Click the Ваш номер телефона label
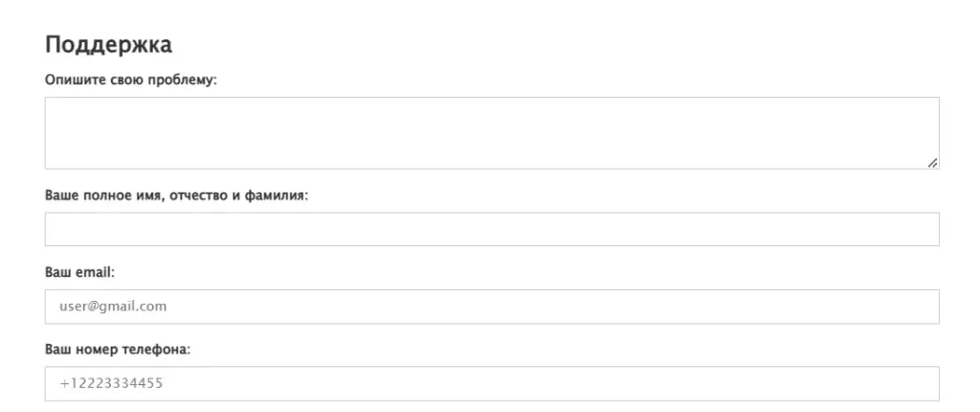 pos(118,350)
